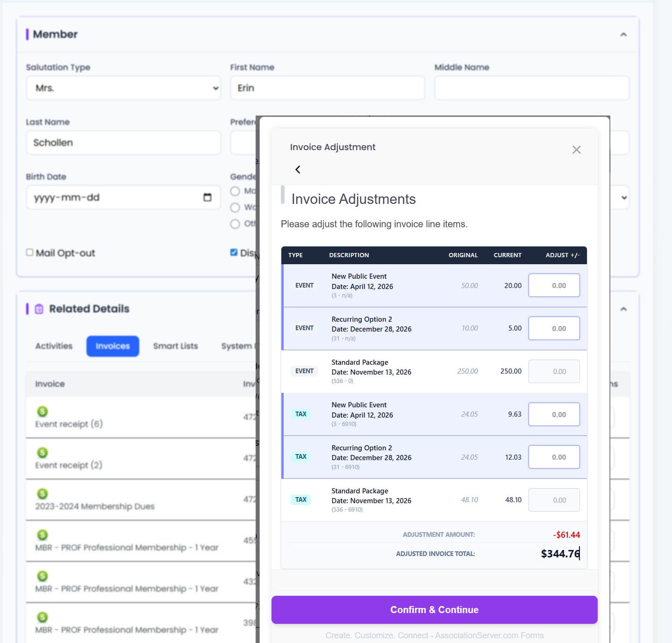Click dollar icon for 2023-2024 Membership Dues
The width and height of the screenshot is (672, 643).
tap(43, 493)
